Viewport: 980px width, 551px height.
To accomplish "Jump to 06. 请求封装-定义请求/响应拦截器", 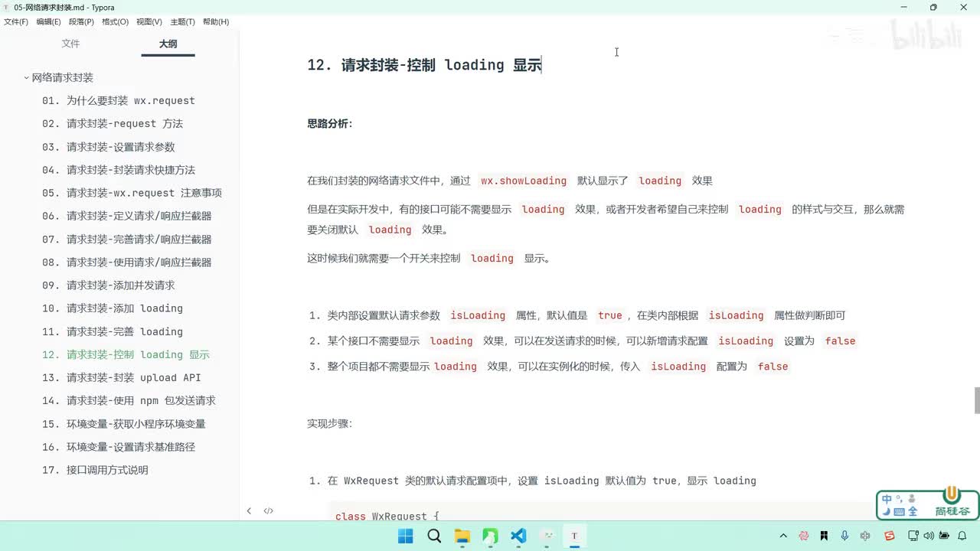I will tap(127, 216).
